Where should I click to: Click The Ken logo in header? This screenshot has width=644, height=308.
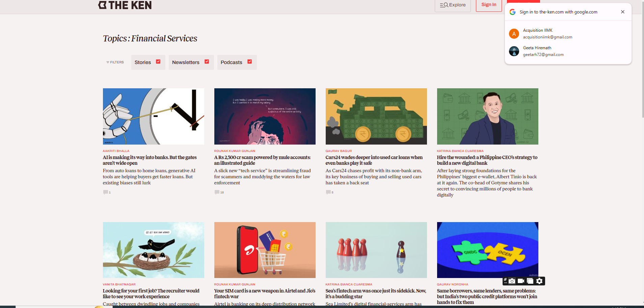point(125,5)
